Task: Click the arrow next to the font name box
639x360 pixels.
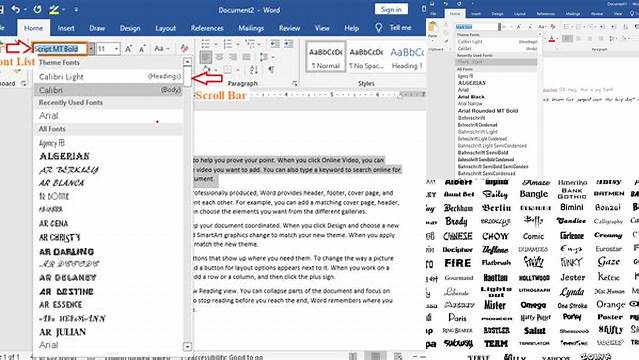Action: (x=91, y=49)
